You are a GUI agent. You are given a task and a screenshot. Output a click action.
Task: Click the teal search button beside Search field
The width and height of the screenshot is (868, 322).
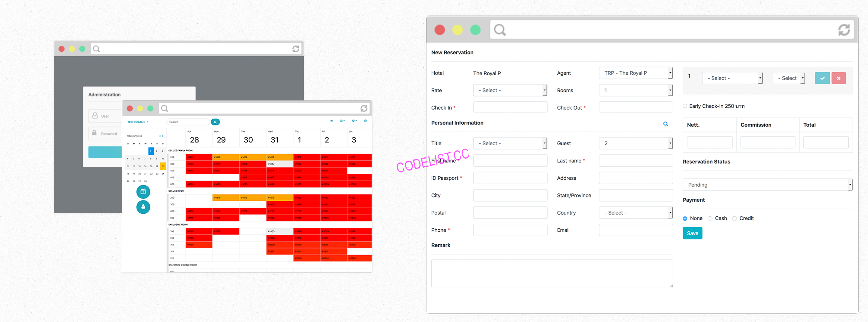pyautogui.click(x=215, y=122)
